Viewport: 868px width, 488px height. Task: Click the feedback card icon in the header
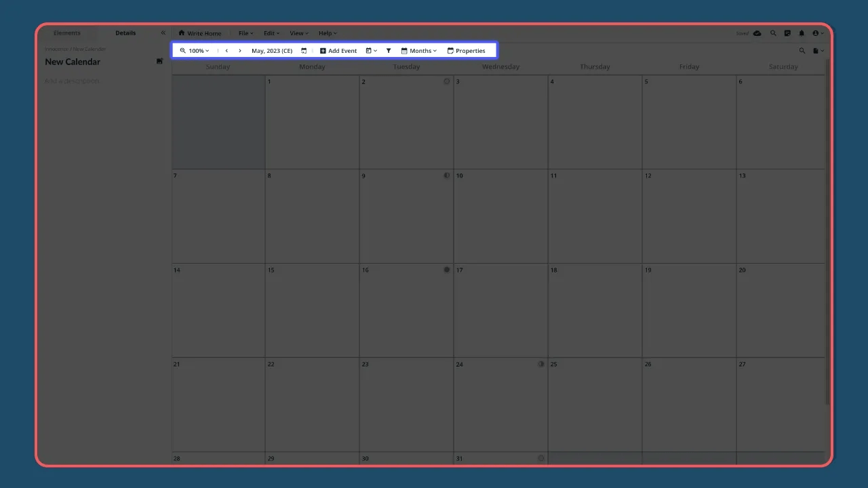tap(787, 33)
